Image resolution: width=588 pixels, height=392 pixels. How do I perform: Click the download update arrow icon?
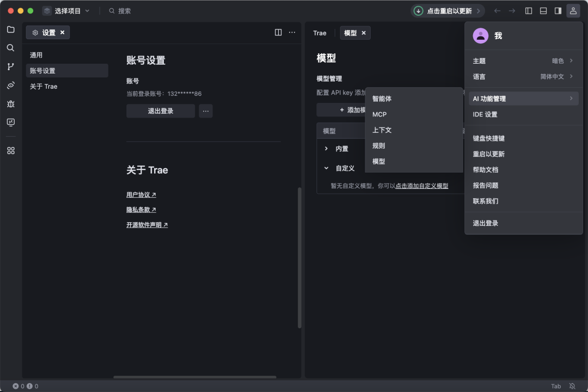418,11
